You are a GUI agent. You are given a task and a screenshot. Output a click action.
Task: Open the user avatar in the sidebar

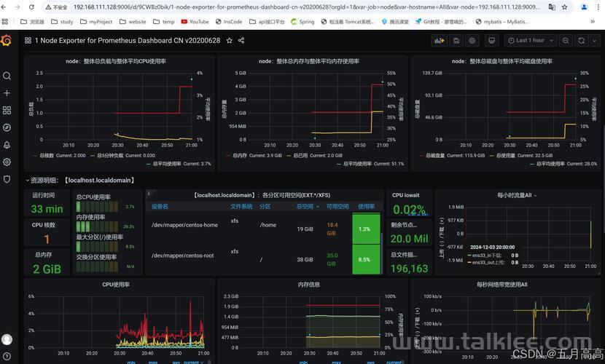[7, 339]
